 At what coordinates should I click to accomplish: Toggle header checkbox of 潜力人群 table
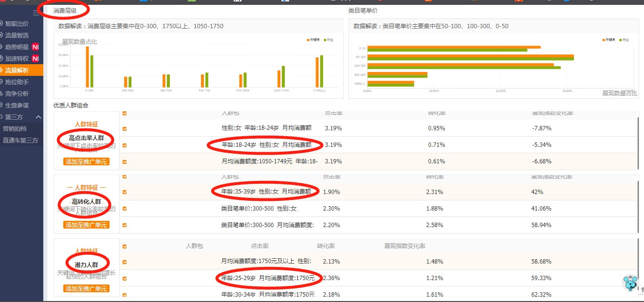click(x=125, y=246)
